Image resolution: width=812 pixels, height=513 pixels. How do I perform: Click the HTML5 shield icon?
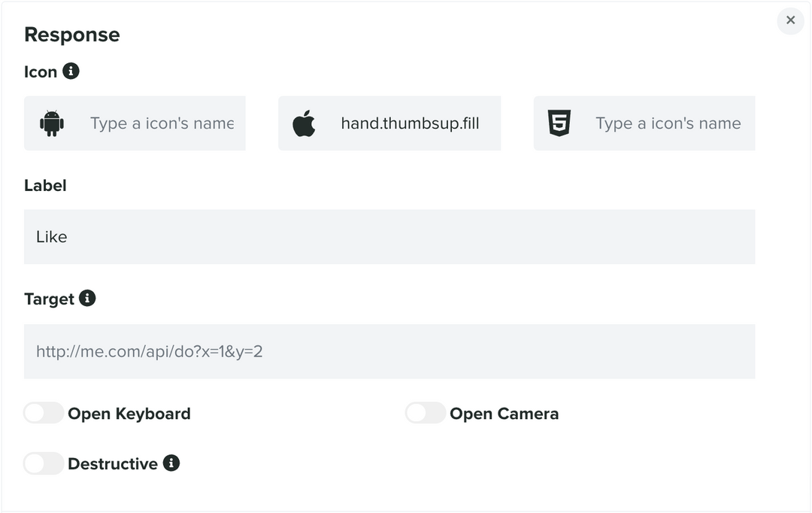click(x=559, y=123)
